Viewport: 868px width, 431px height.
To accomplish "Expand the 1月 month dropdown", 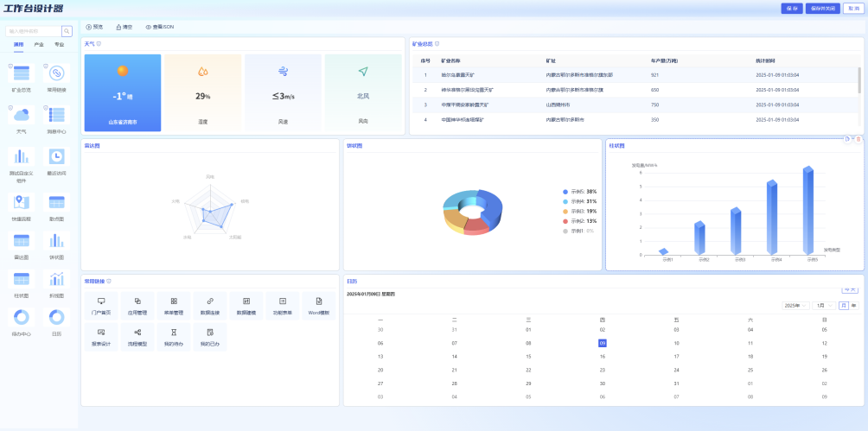I will click(x=823, y=306).
